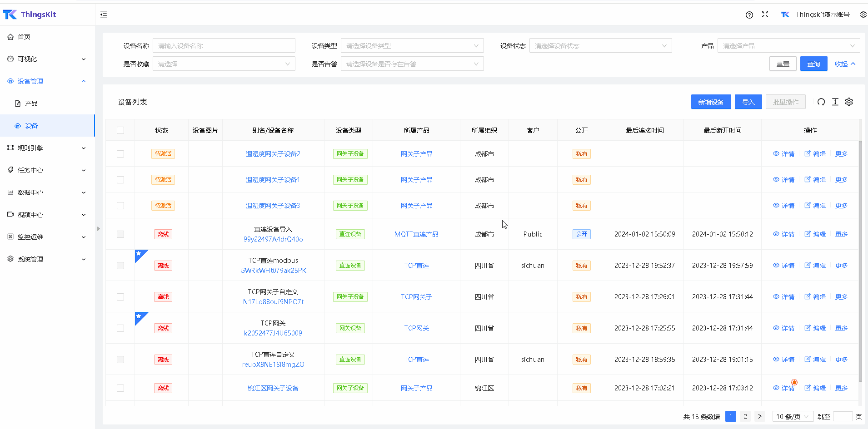868x429 pixels.
Task: Open the MQTT直连产品 link
Action: (x=416, y=234)
